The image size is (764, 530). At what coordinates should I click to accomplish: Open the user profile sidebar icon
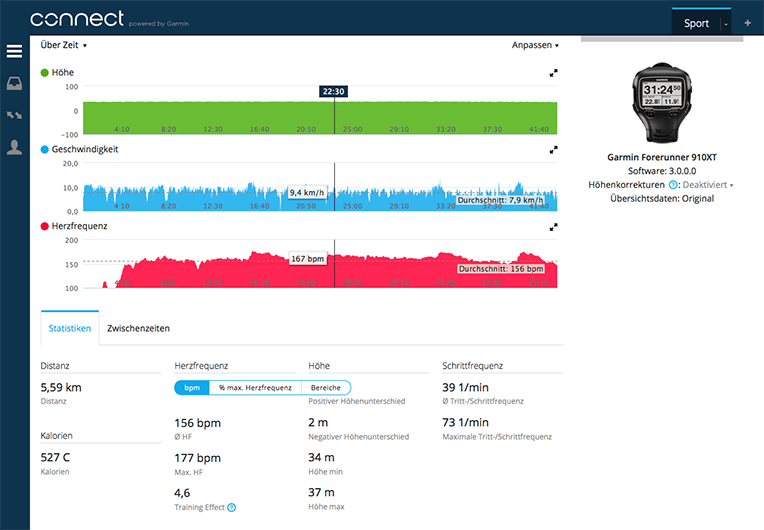click(14, 147)
